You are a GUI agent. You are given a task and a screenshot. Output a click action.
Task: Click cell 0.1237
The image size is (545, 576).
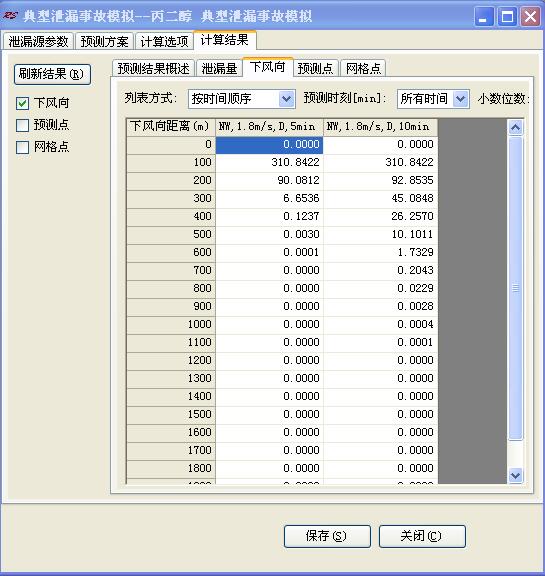(x=269, y=217)
